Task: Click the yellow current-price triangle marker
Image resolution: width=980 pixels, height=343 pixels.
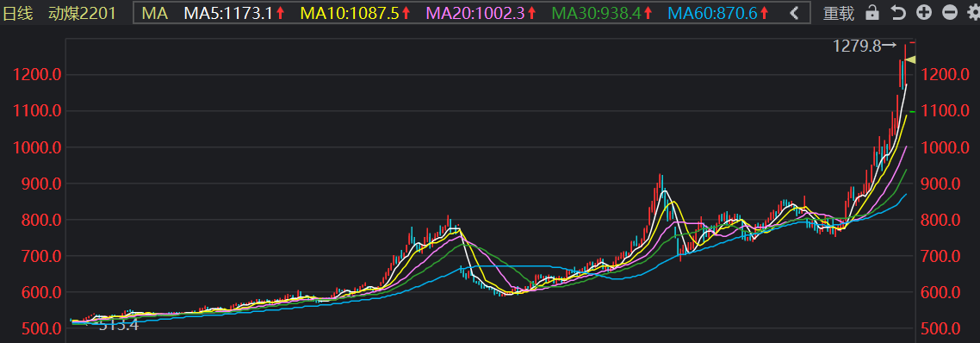Action: click(910, 59)
